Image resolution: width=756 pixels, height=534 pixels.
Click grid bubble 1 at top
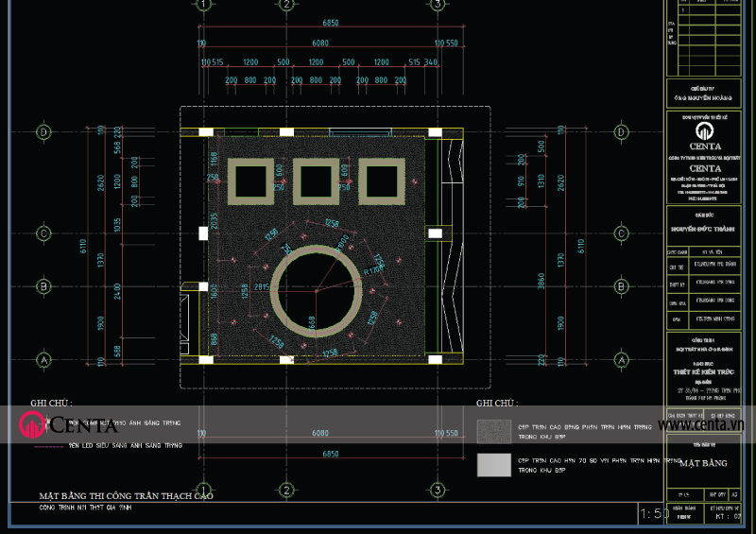click(203, 5)
